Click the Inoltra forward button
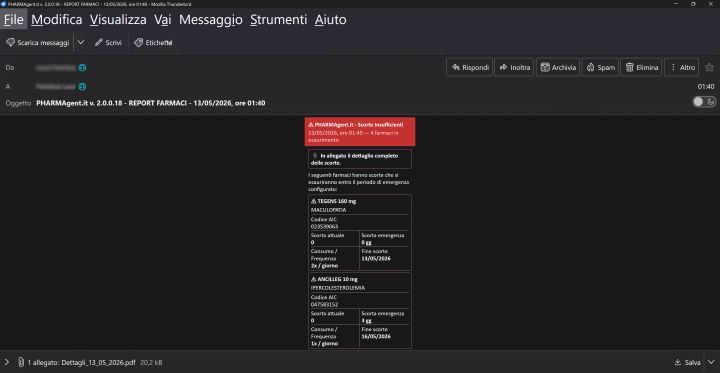This screenshot has height=373, width=720. [514, 67]
